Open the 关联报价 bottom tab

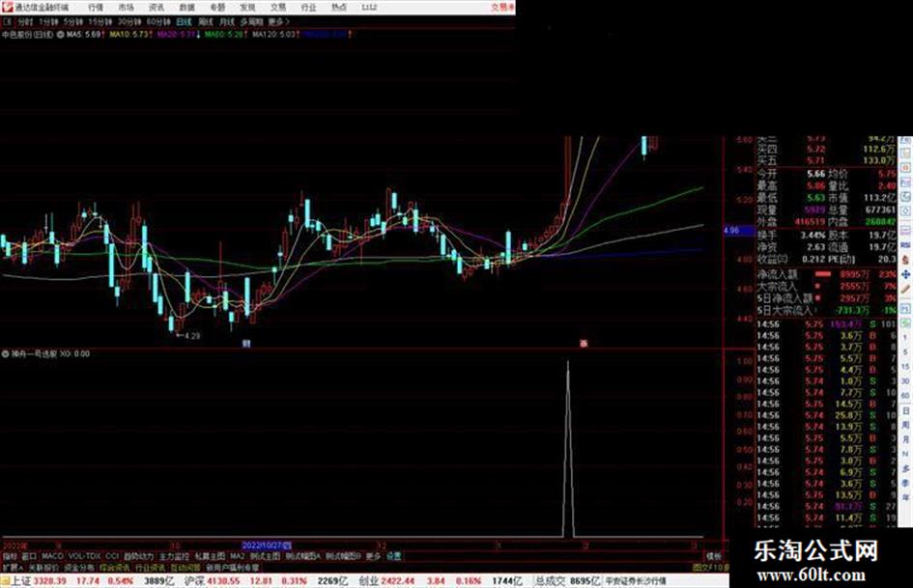(43, 568)
